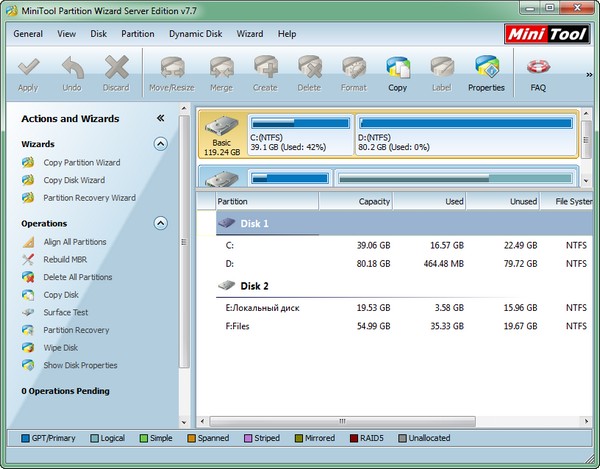Collapse the Wizards section
Viewport: 600px width, 469px height.
(160, 144)
